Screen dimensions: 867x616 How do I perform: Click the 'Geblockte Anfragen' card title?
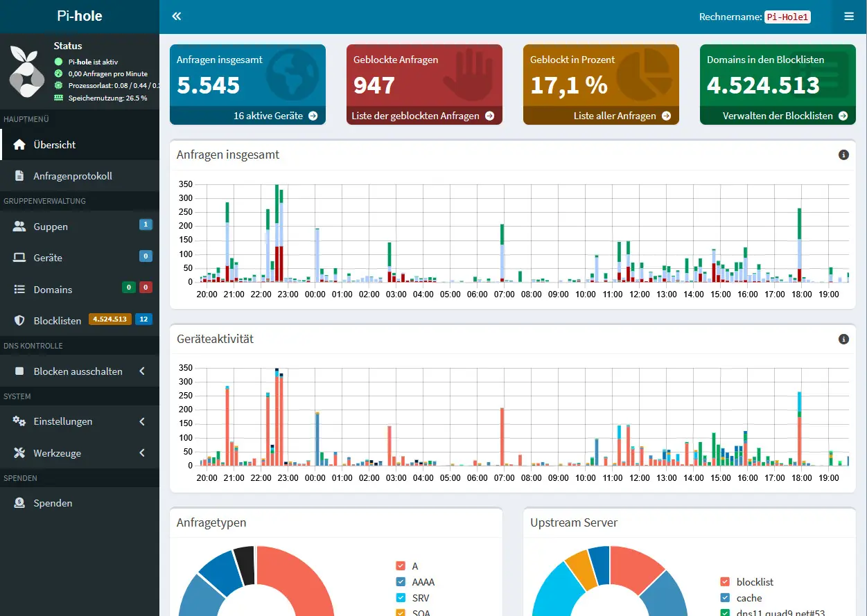[x=396, y=60]
